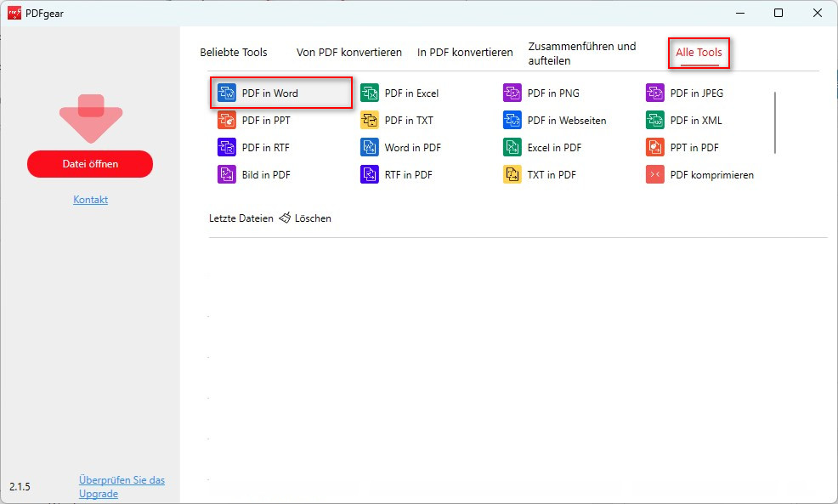
Task: Click the broom icon beside Löschen
Action: point(285,218)
